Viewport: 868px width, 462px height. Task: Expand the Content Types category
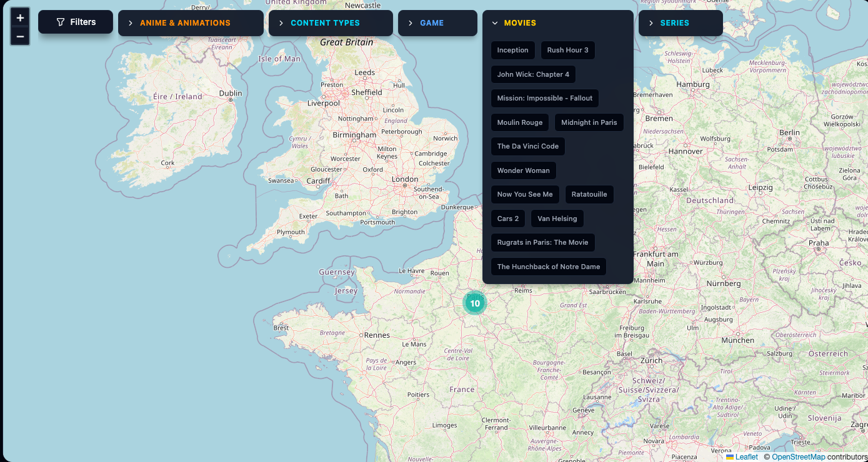pos(331,23)
